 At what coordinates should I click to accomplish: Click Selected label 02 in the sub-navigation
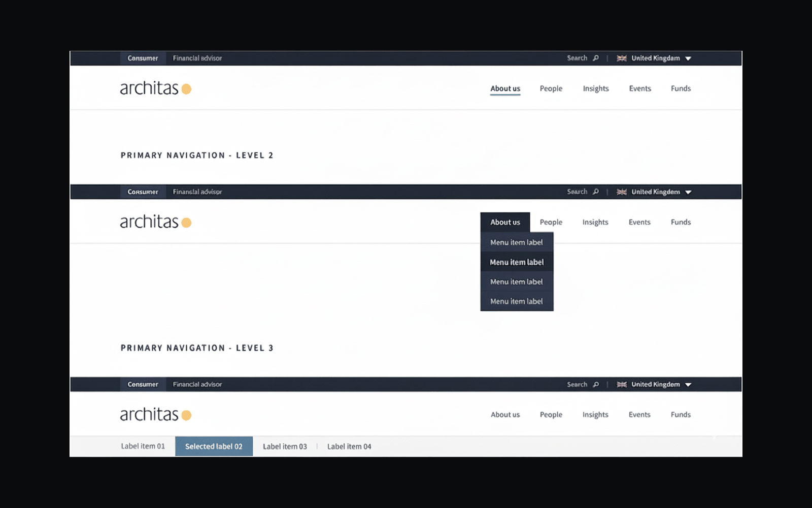(214, 446)
